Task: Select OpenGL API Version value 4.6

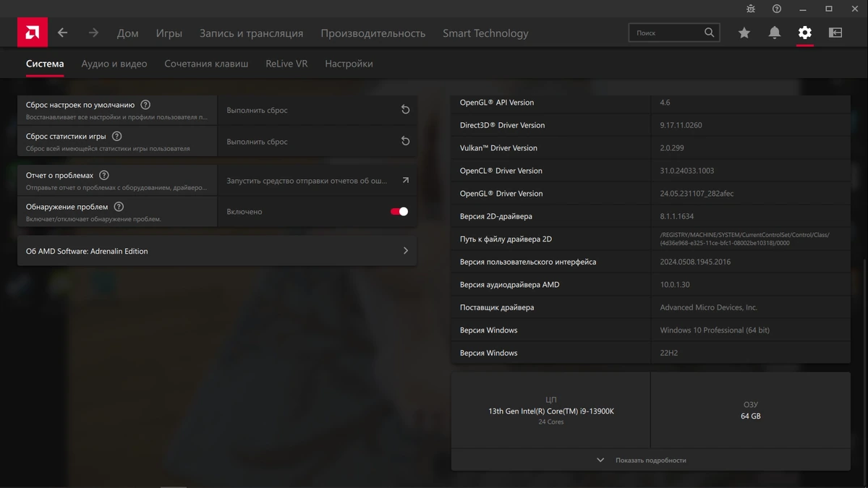Action: coord(665,103)
